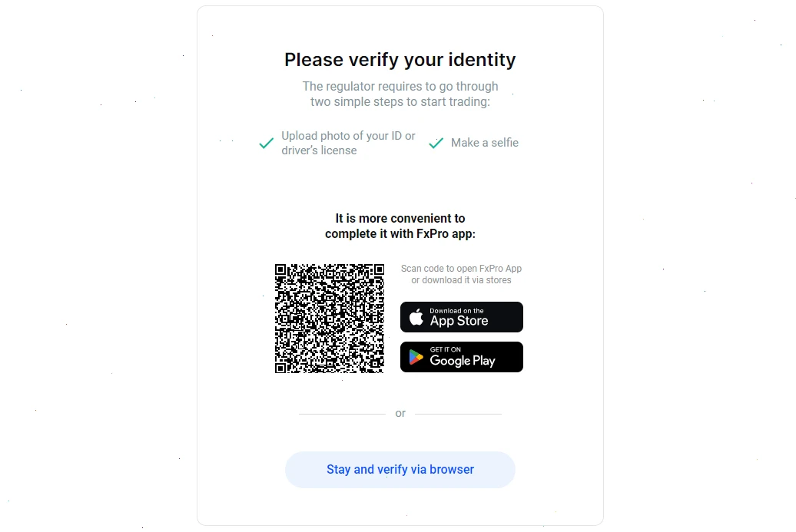Image resolution: width=796 pixels, height=532 pixels.
Task: Select the 'Upload photo of your ID' step
Action: coord(349,143)
